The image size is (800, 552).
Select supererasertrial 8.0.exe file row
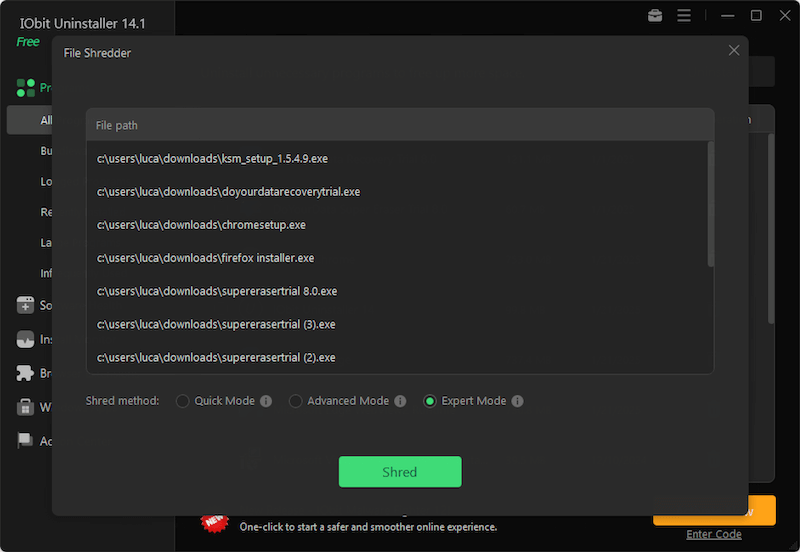point(397,291)
